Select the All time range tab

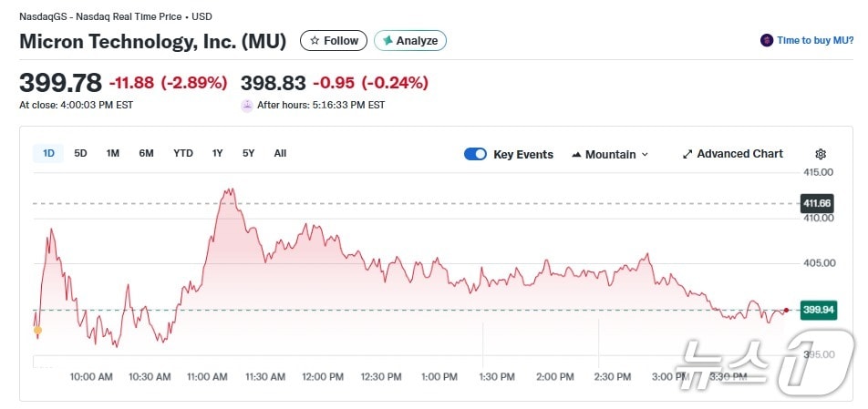[x=280, y=153]
